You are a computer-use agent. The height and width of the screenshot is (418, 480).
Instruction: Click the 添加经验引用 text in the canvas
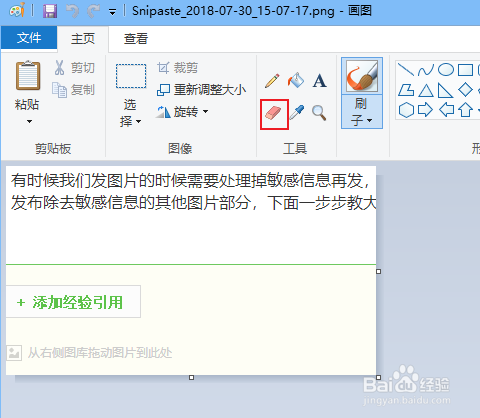click(78, 302)
